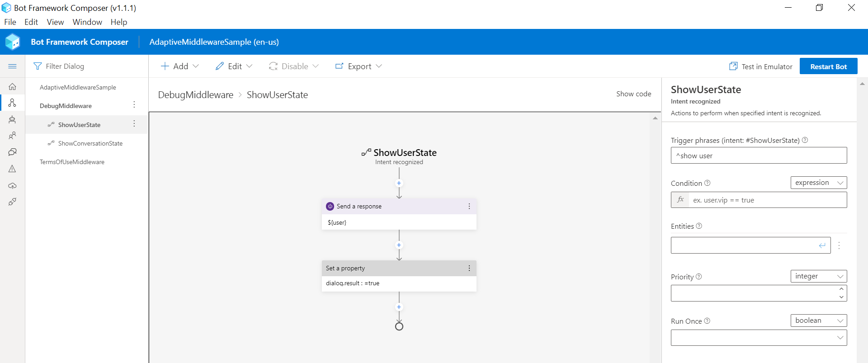Click ShowUserState breadcrumb
868x363 pixels.
[277, 95]
